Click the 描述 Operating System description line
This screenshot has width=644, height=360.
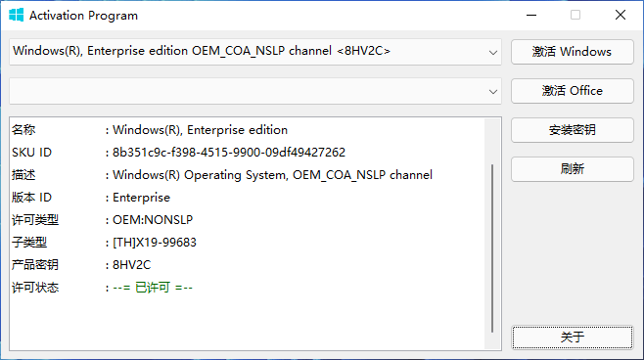point(222,175)
